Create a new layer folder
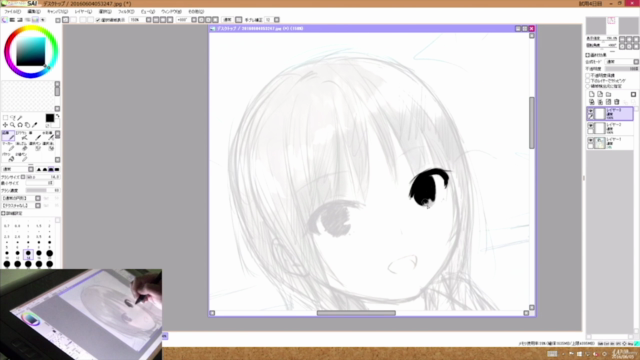This screenshot has width=640, height=360. click(x=608, y=94)
